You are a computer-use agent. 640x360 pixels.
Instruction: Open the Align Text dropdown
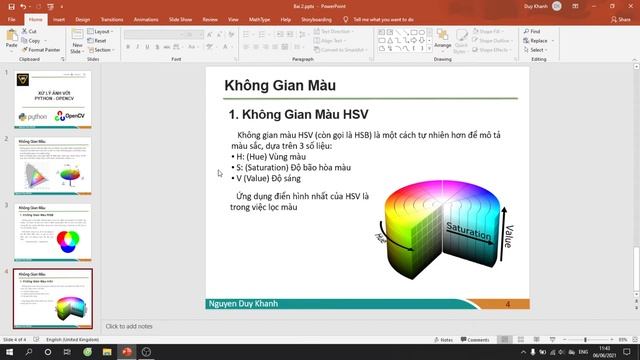(x=329, y=41)
